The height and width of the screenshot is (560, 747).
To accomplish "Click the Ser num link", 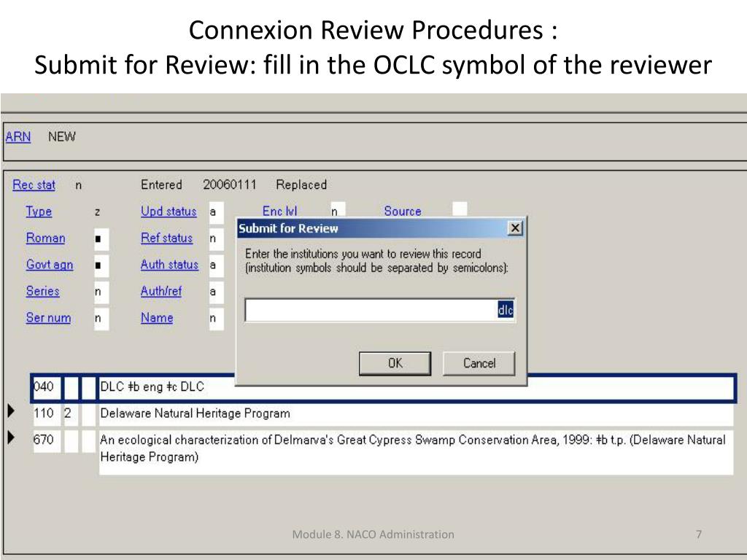I will (x=49, y=318).
